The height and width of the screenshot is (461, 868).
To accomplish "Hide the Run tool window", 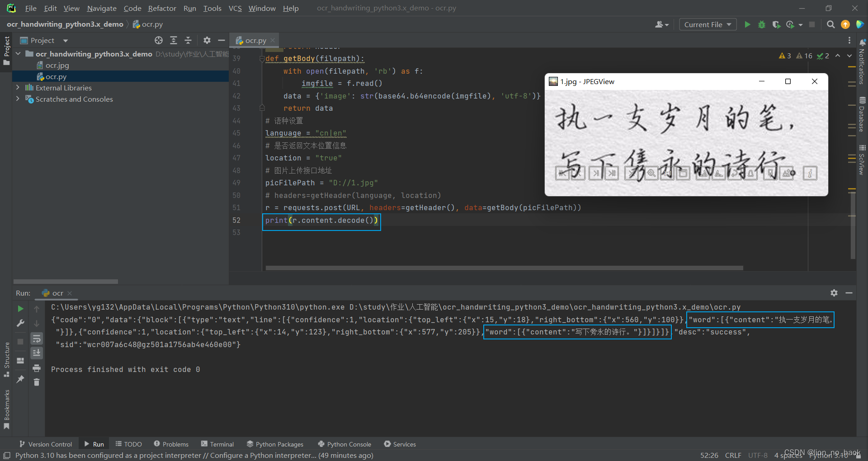I will coord(849,293).
